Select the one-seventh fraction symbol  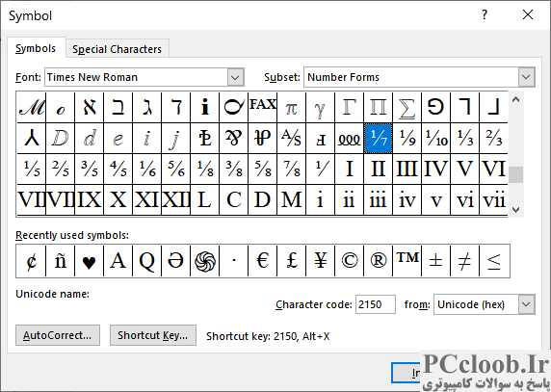379,138
